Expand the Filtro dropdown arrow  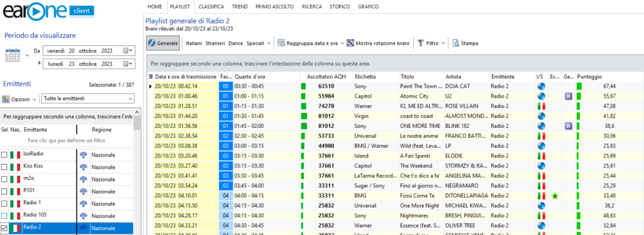click(443, 43)
